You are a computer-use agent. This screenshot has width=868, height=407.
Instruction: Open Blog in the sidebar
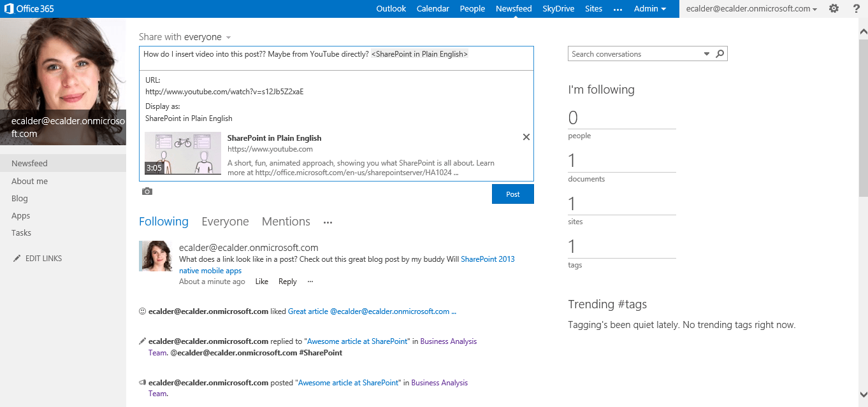(x=20, y=199)
